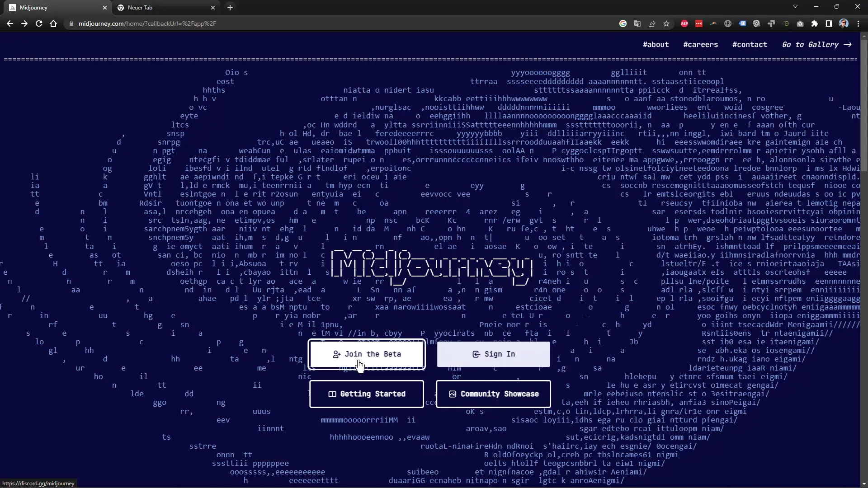Viewport: 868px width, 488px height.
Task: Toggle the browser side panel
Action: (829, 23)
